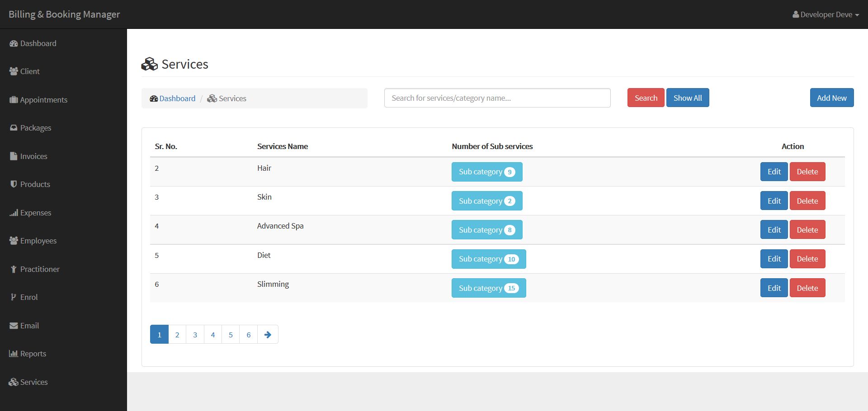Open the Developer Deve user dropdown
868x411 pixels.
(826, 14)
